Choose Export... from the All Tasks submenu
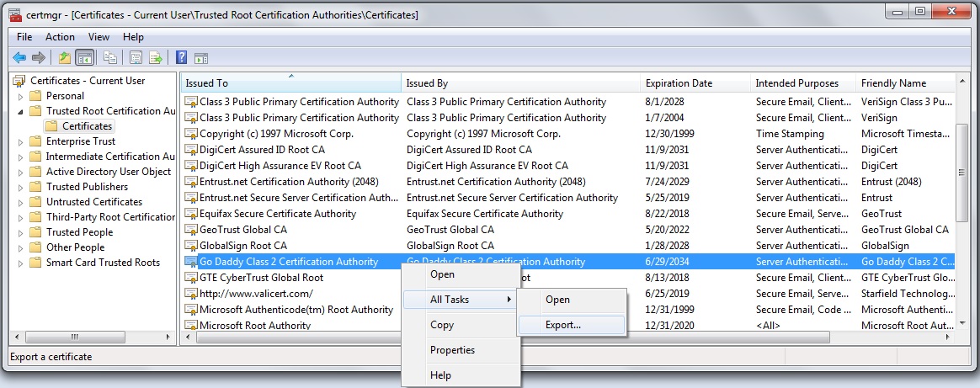The width and height of the screenshot is (980, 388). click(x=563, y=324)
